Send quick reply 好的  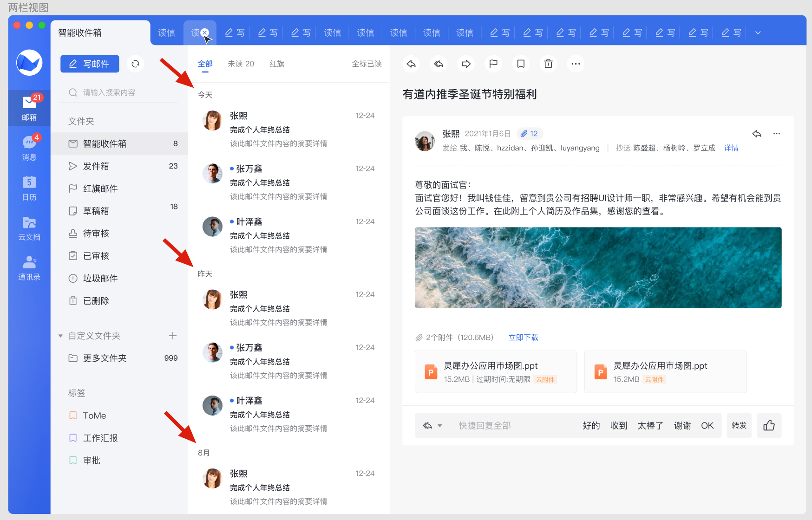[591, 425]
